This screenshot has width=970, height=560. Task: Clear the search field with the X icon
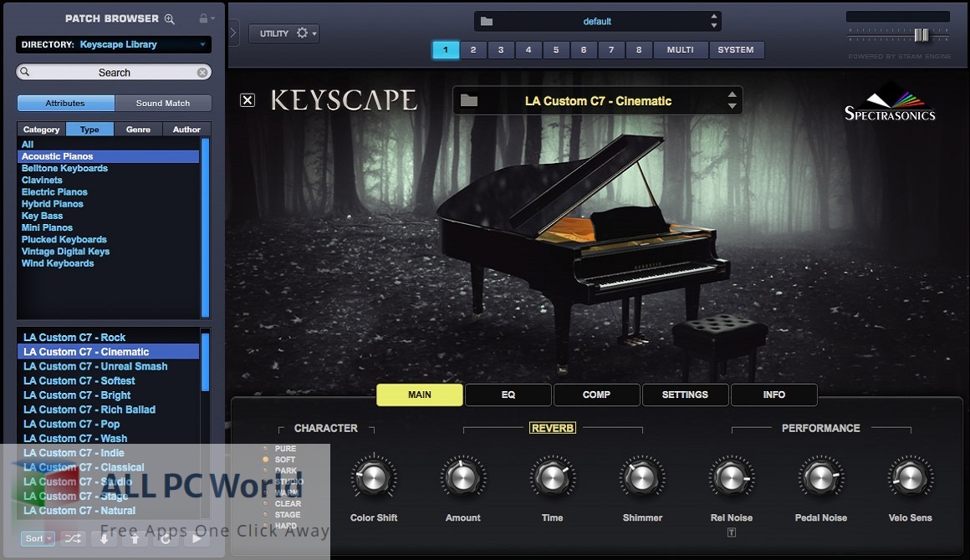click(x=202, y=73)
